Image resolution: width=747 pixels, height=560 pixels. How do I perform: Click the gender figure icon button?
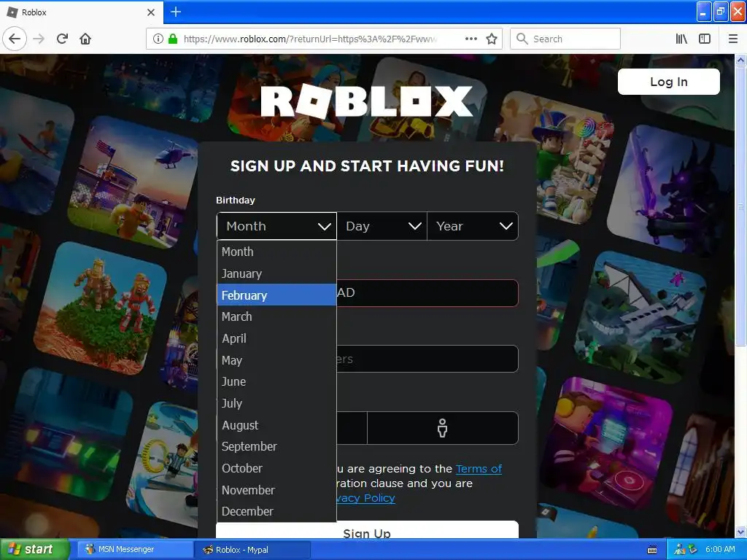pos(443,427)
